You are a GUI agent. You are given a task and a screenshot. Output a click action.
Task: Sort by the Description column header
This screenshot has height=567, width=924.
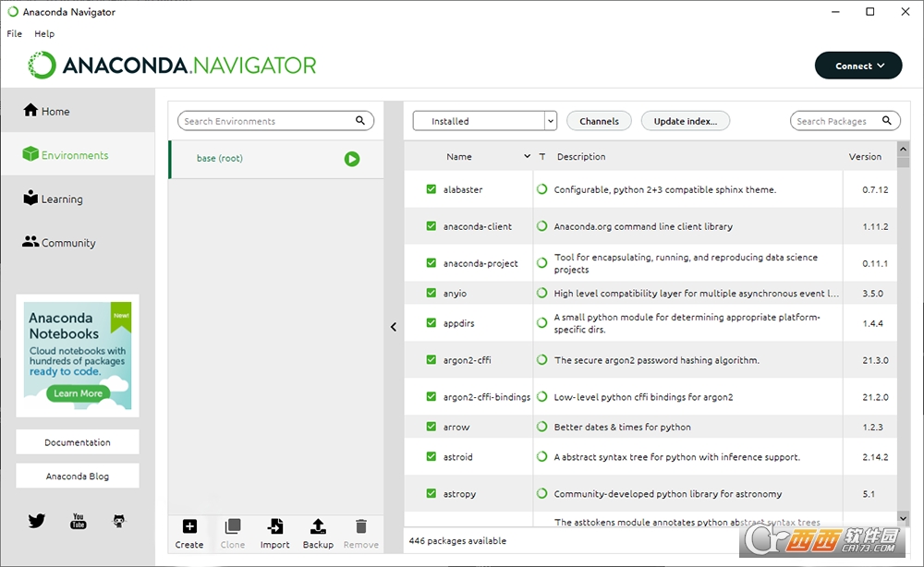[581, 157]
